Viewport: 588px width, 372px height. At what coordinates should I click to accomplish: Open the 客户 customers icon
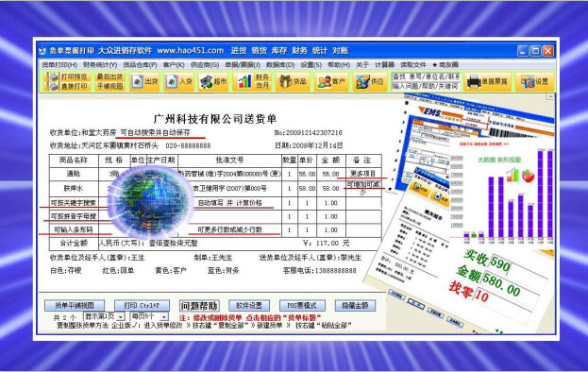331,81
